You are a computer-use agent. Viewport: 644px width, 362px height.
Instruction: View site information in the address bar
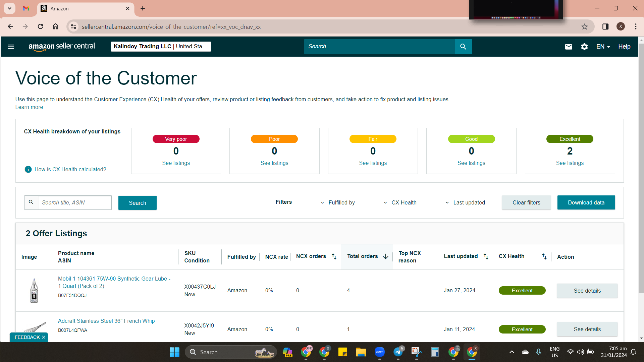(73, 26)
